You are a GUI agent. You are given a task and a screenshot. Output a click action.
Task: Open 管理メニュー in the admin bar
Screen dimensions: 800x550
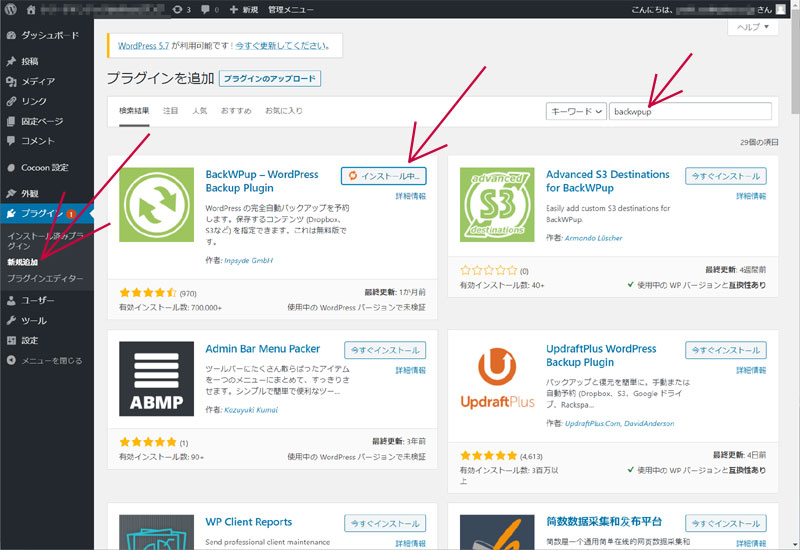[291, 9]
